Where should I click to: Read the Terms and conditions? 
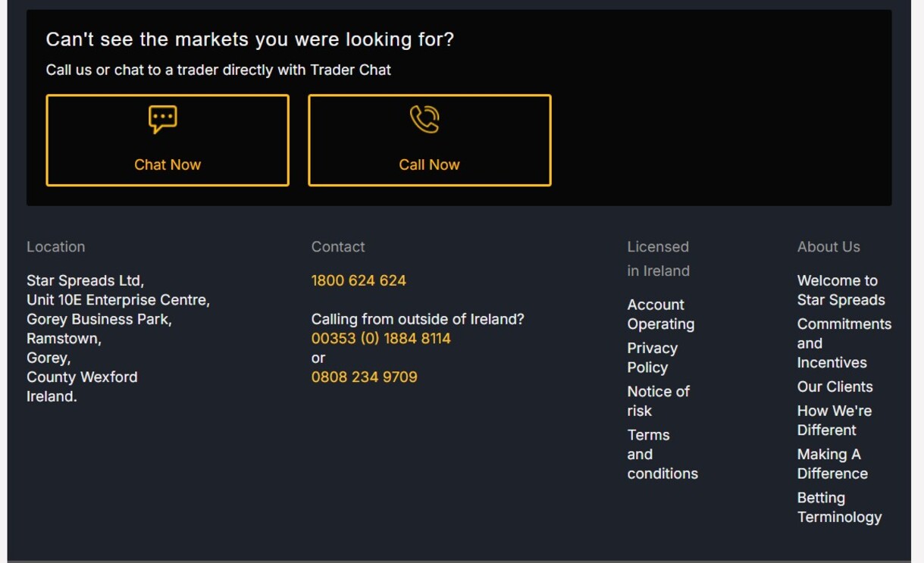pos(662,454)
